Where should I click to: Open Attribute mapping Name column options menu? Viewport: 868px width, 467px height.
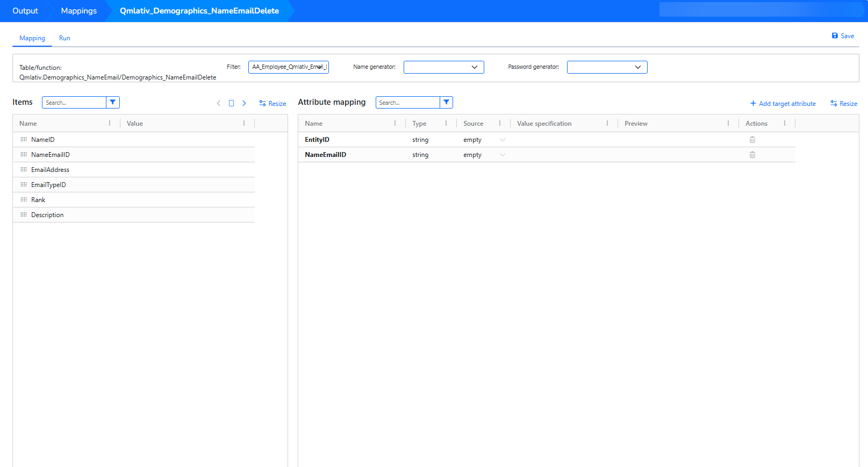[x=395, y=123]
